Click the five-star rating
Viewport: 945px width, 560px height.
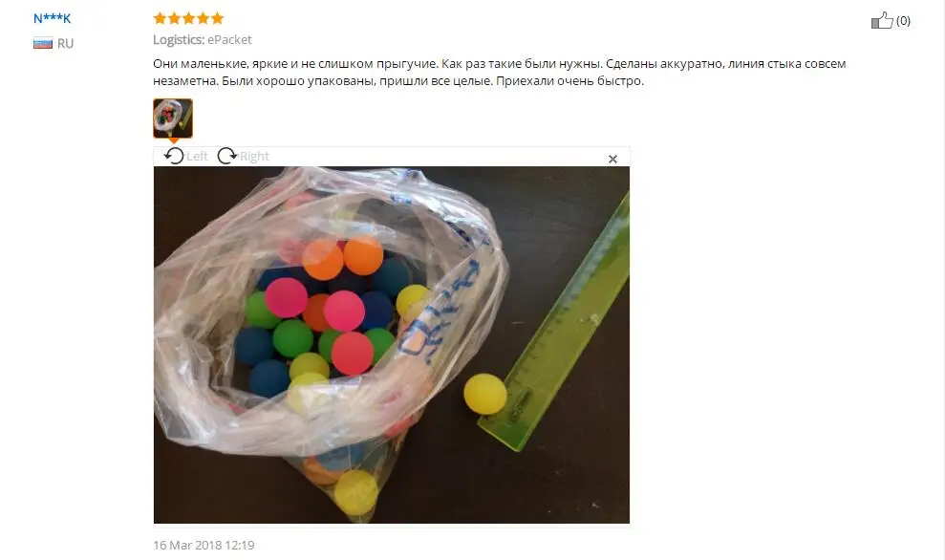(x=188, y=18)
